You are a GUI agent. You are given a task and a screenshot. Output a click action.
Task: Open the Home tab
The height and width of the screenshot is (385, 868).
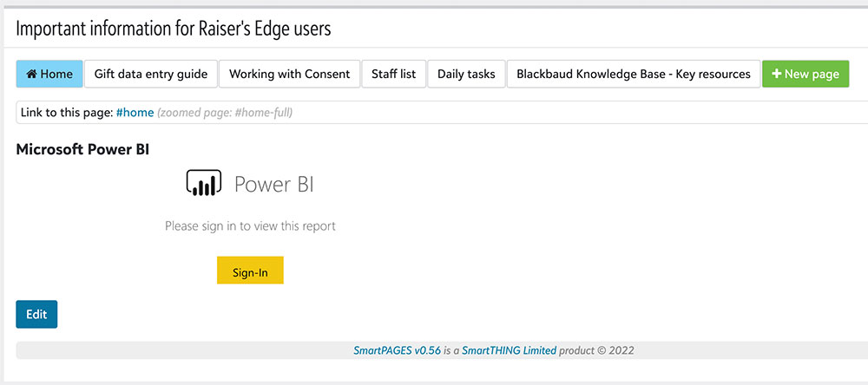point(49,74)
